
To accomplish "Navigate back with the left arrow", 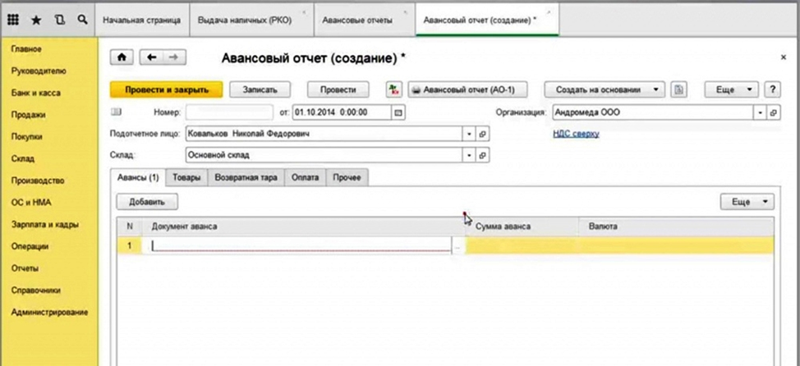I will (x=152, y=58).
